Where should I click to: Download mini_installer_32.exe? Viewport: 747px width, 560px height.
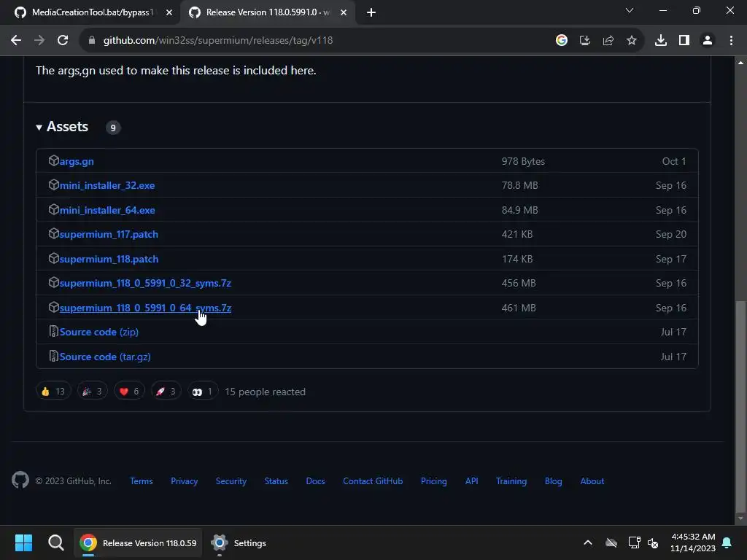coord(107,186)
